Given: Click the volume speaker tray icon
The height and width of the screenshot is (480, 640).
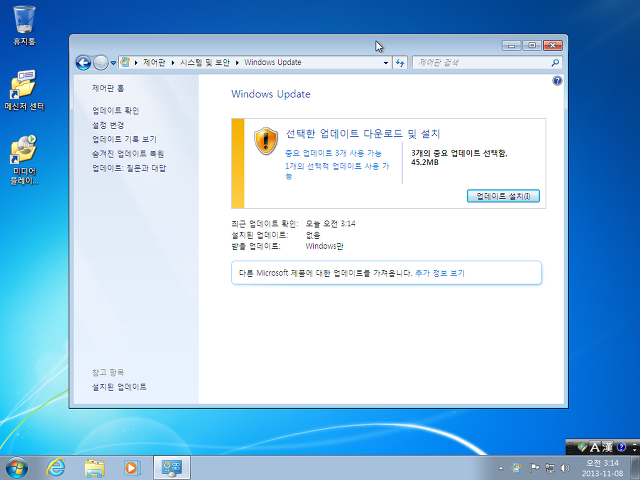Looking at the screenshot, I should [x=565, y=468].
